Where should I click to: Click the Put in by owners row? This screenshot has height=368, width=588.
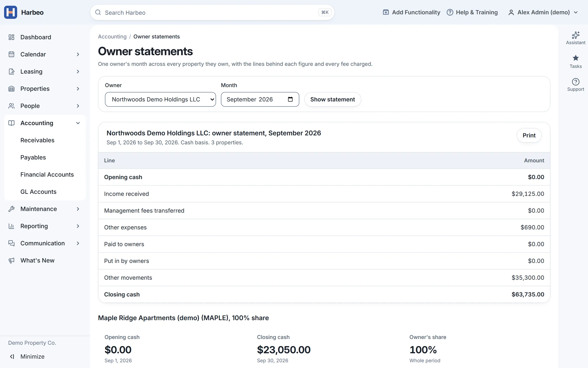[324, 261]
